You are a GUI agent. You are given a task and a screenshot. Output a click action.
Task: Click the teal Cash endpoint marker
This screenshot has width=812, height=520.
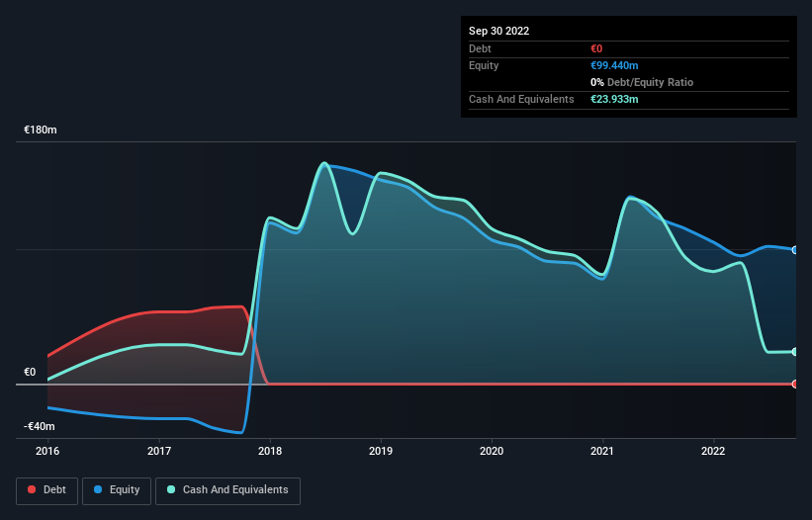click(795, 352)
